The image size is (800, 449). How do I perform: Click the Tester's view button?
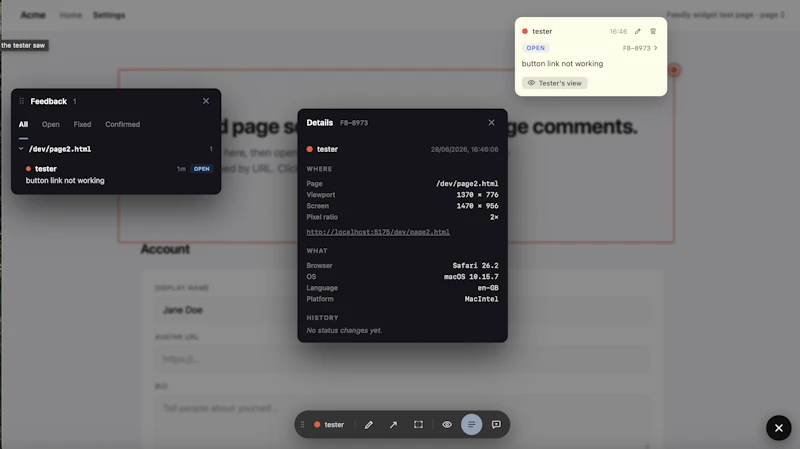coord(555,83)
